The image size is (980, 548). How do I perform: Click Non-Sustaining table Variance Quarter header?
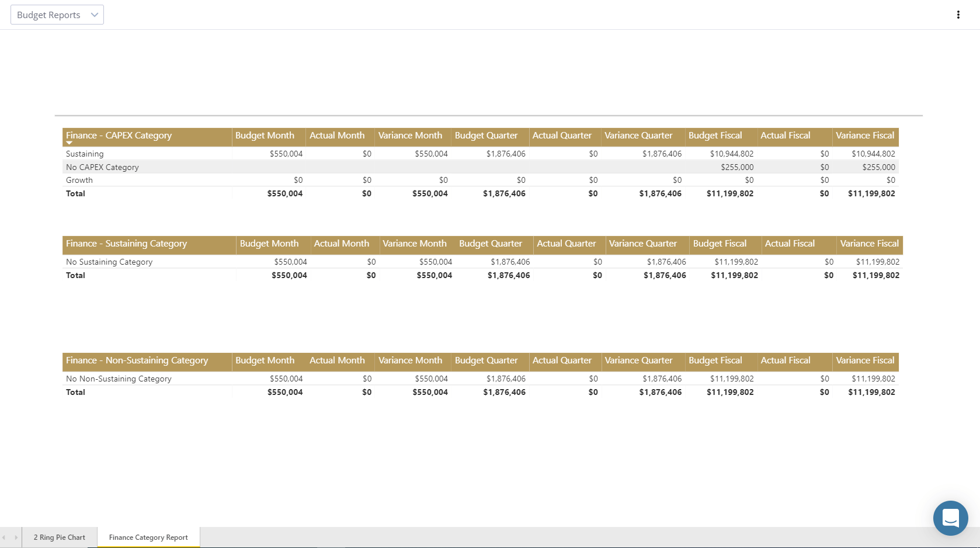click(x=638, y=360)
